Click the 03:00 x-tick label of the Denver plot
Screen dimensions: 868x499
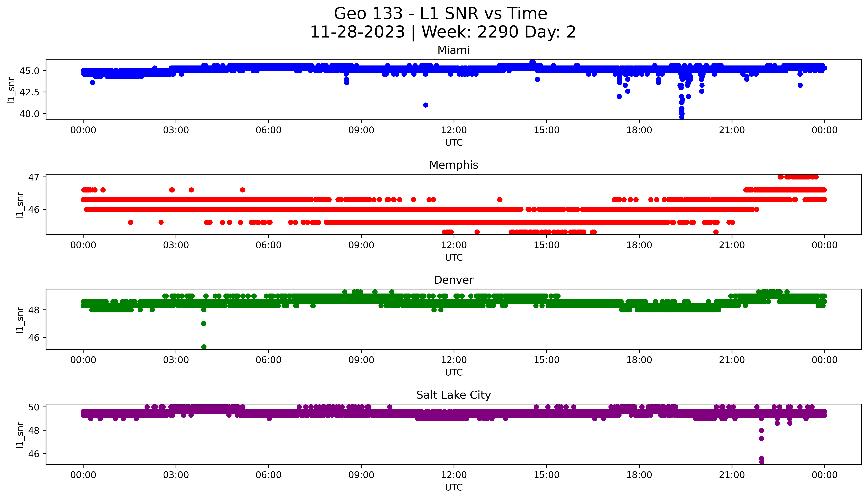pyautogui.click(x=176, y=360)
